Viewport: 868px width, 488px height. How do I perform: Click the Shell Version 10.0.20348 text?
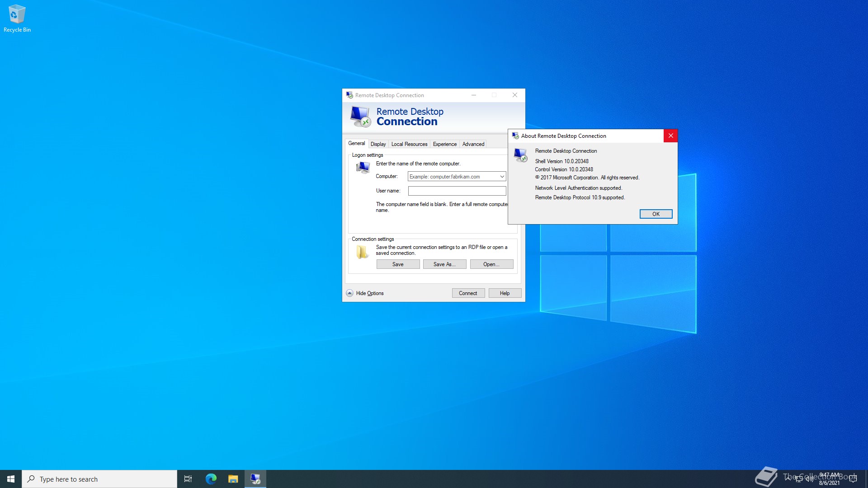tap(561, 161)
